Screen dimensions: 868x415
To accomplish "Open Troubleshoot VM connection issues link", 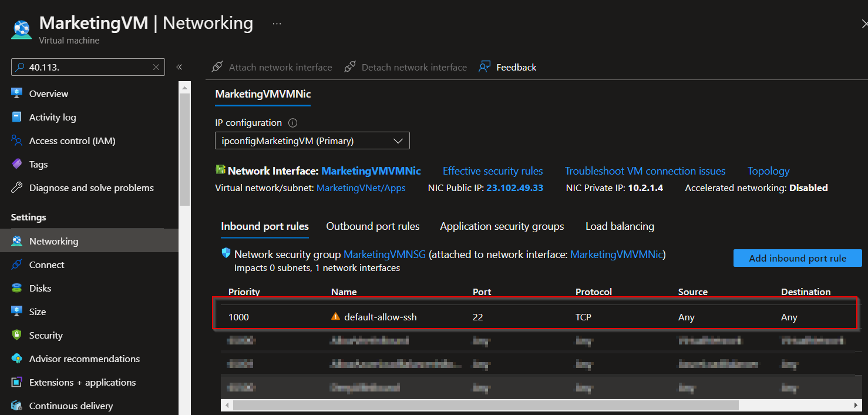I will pos(645,171).
